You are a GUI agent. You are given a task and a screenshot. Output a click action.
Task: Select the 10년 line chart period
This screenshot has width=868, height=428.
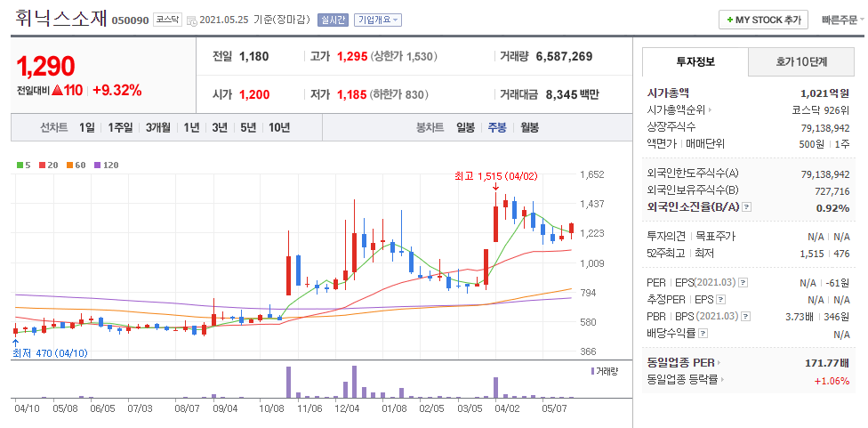click(x=279, y=128)
